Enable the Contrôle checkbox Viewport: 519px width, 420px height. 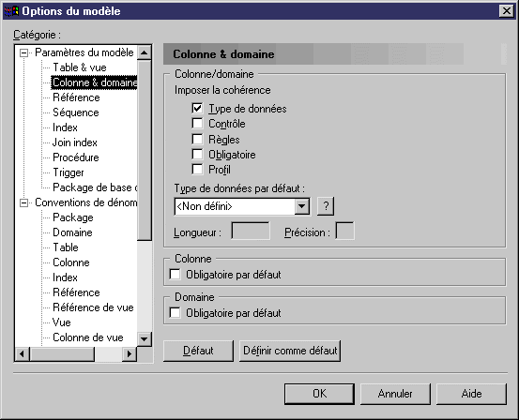(x=197, y=124)
